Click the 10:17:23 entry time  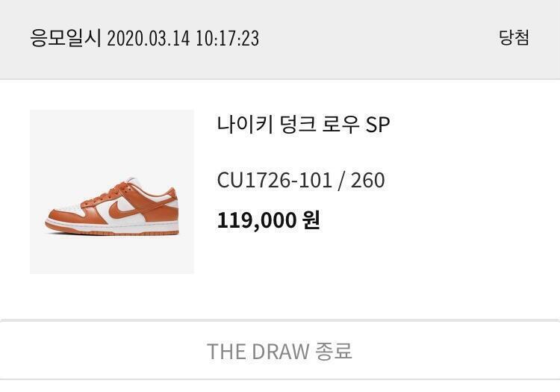click(228, 39)
